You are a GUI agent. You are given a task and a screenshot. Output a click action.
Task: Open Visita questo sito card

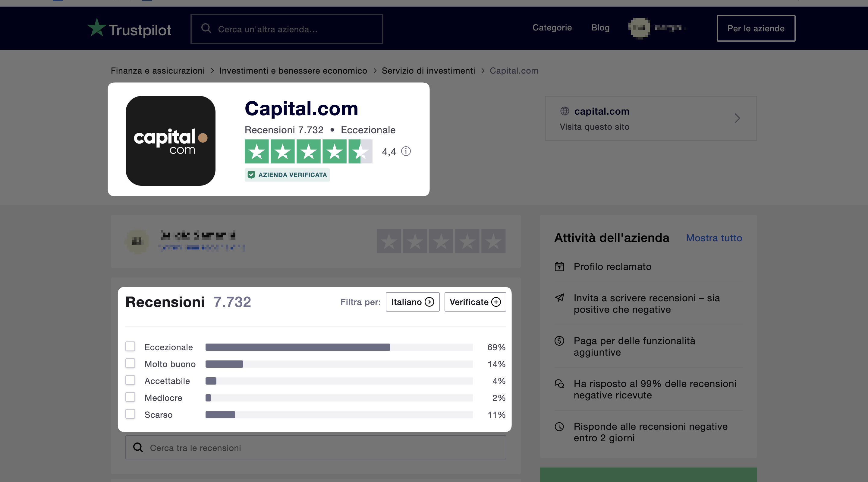[x=651, y=118]
